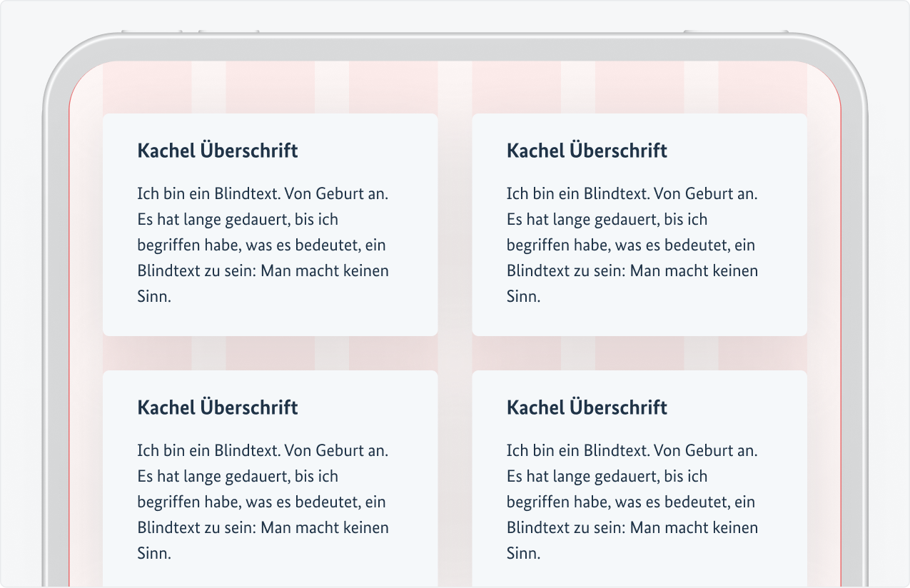Image resolution: width=910 pixels, height=588 pixels.
Task: Click the word "Sinn." in the top-left tile
Action: (x=154, y=297)
